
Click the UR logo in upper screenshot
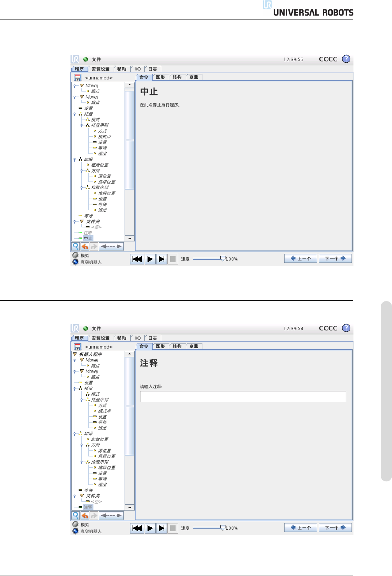coord(75,59)
